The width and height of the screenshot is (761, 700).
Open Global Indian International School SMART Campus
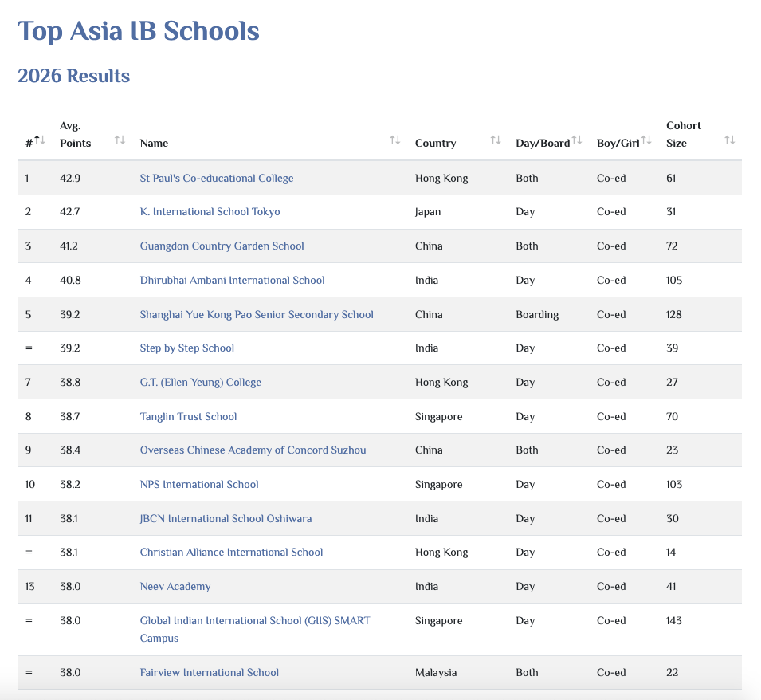click(255, 629)
